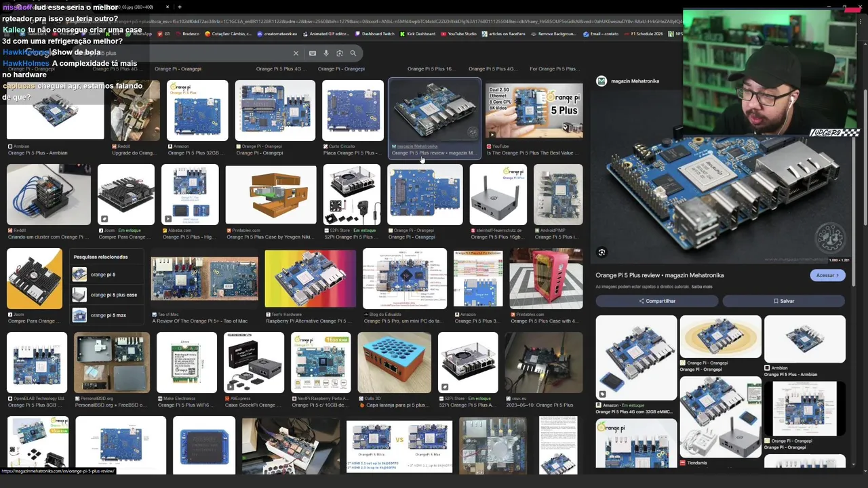Open Cults 3D 'Capa laranja para pi 5 plus' thumbnail
The width and height of the screenshot is (868, 488).
coord(394,363)
